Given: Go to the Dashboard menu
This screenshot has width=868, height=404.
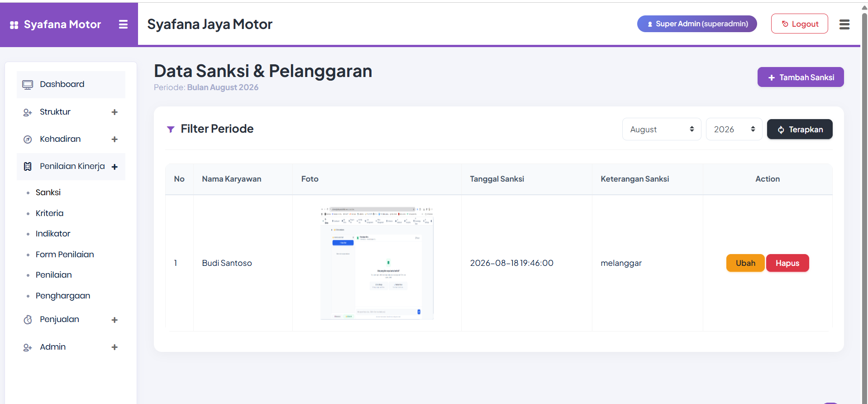Looking at the screenshot, I should [71, 85].
